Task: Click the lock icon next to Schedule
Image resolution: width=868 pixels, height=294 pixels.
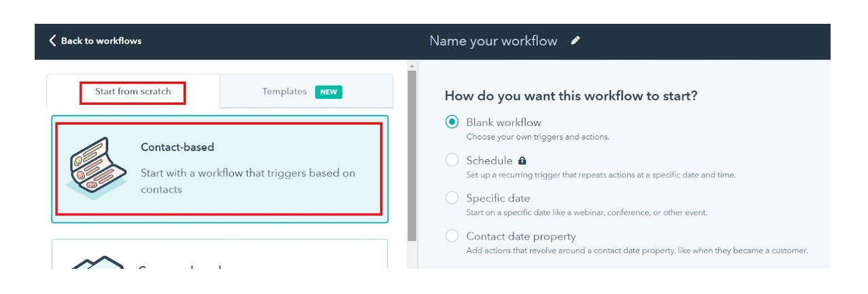Action: pyautogui.click(x=522, y=161)
